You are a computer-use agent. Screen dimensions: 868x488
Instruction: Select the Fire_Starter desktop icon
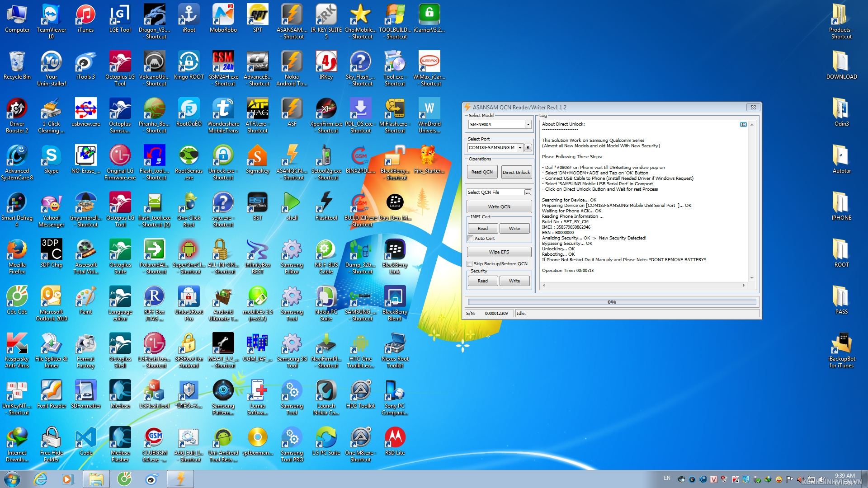[x=429, y=159]
